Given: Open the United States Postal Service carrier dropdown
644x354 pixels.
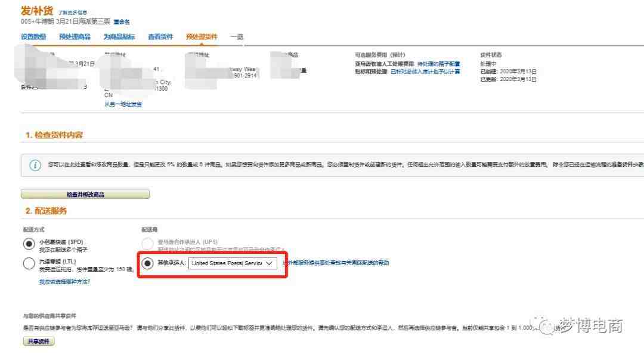Looking at the screenshot, I should [x=233, y=263].
